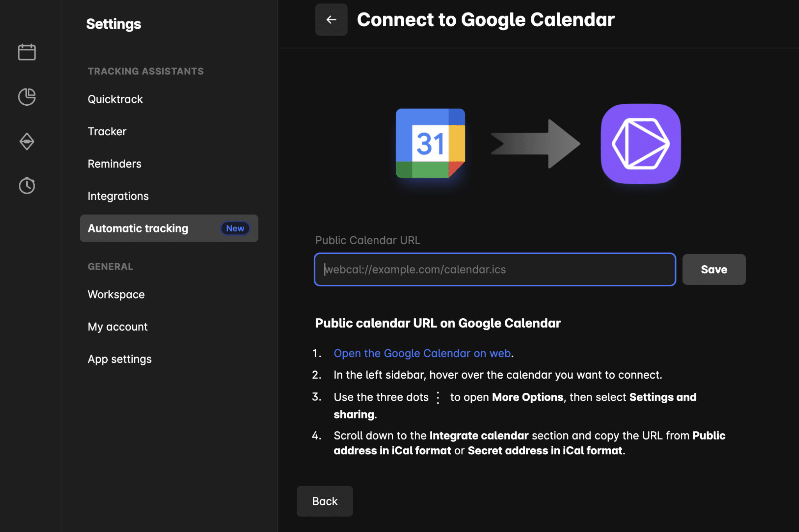
Task: Follow Open the Google Calendar on web link
Action: [422, 353]
